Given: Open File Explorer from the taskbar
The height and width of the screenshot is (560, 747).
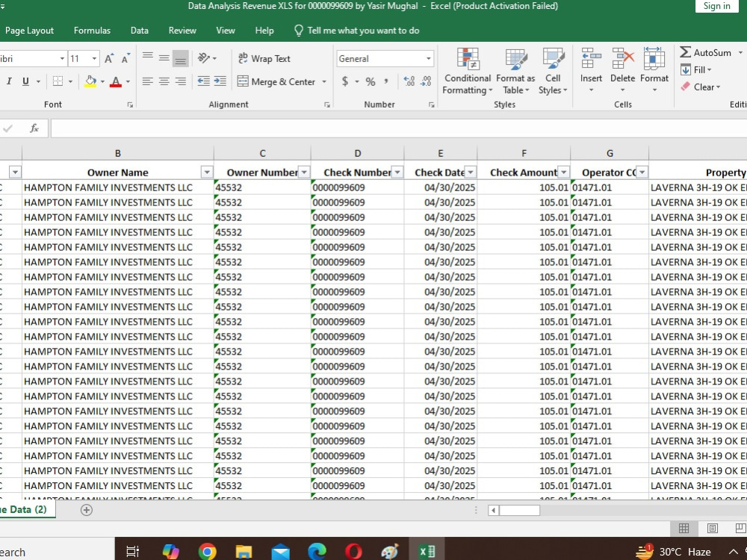Looking at the screenshot, I should (244, 552).
